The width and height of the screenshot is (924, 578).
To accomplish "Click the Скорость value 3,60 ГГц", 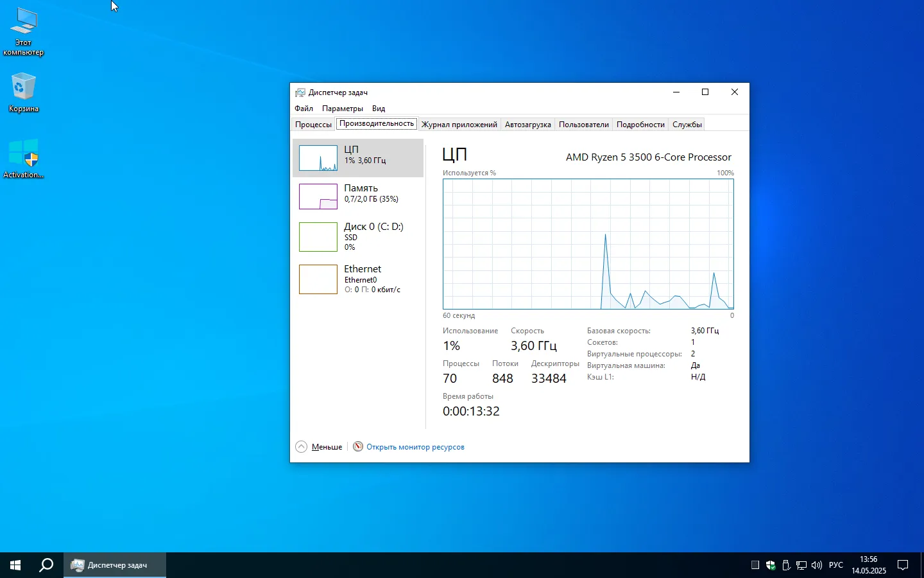I will [x=534, y=346].
